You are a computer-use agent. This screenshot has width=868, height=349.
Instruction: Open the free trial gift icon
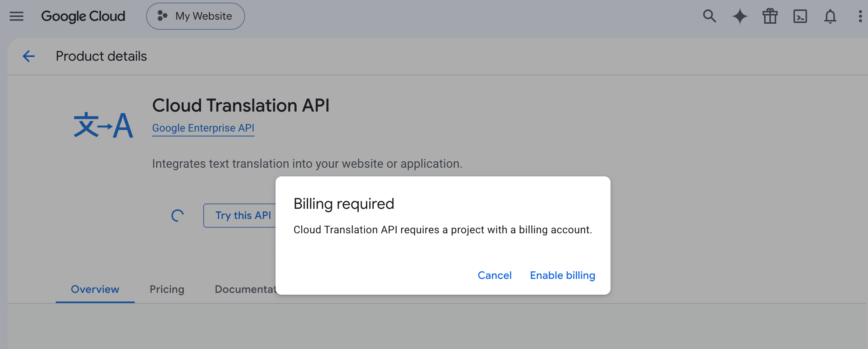(x=770, y=16)
